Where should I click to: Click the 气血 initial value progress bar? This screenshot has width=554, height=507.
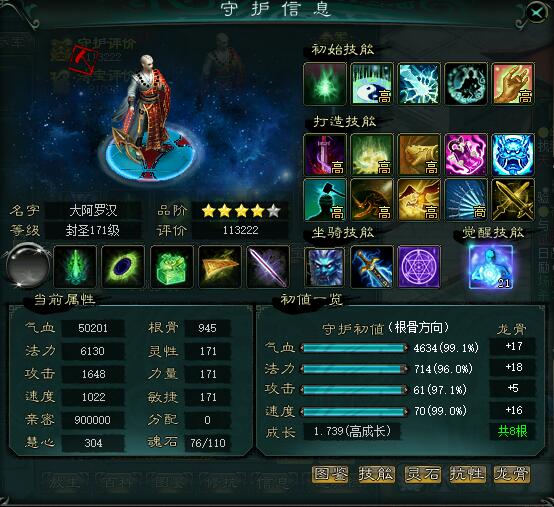click(x=354, y=348)
